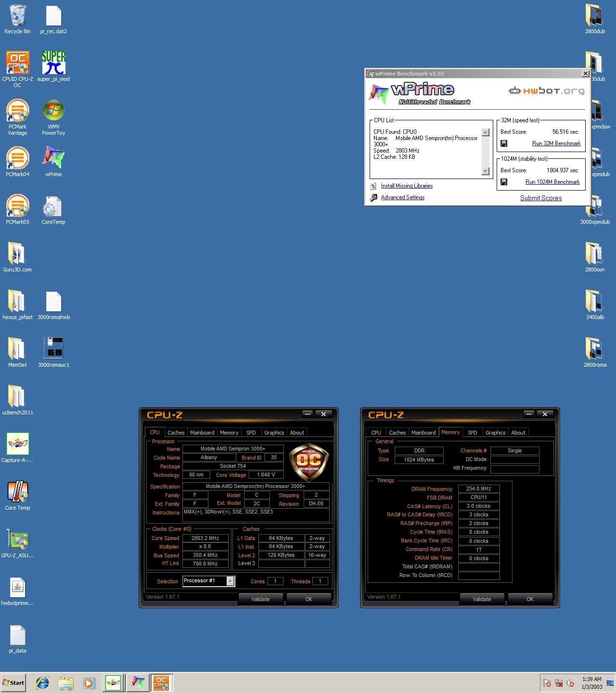Open PCMark05 shortcut
The image size is (616, 693).
17,209
